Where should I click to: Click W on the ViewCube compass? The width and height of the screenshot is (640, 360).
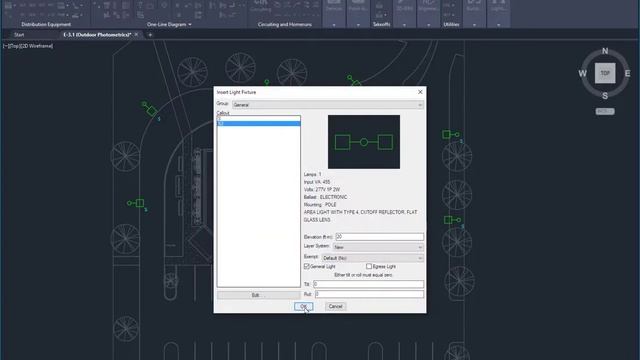582,73
